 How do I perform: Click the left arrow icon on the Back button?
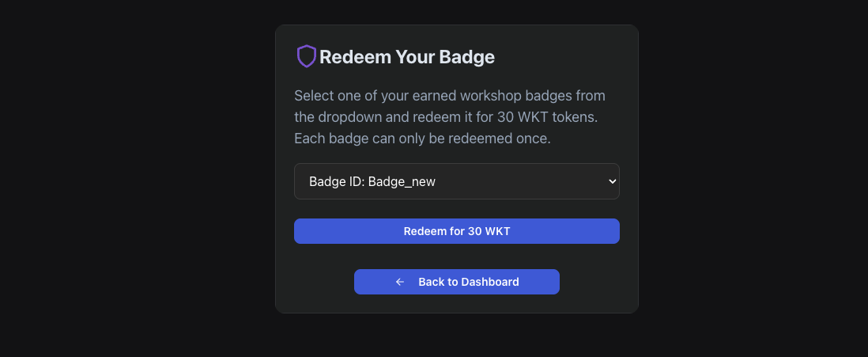tap(400, 282)
